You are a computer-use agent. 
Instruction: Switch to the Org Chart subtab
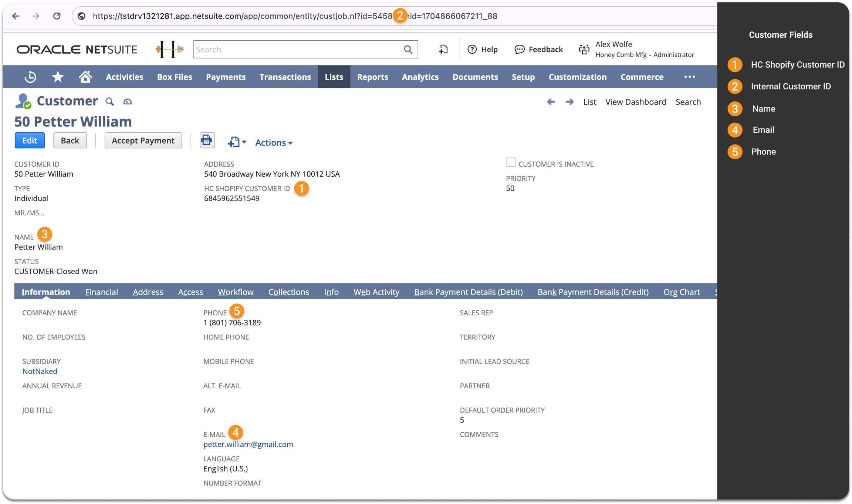(x=682, y=292)
